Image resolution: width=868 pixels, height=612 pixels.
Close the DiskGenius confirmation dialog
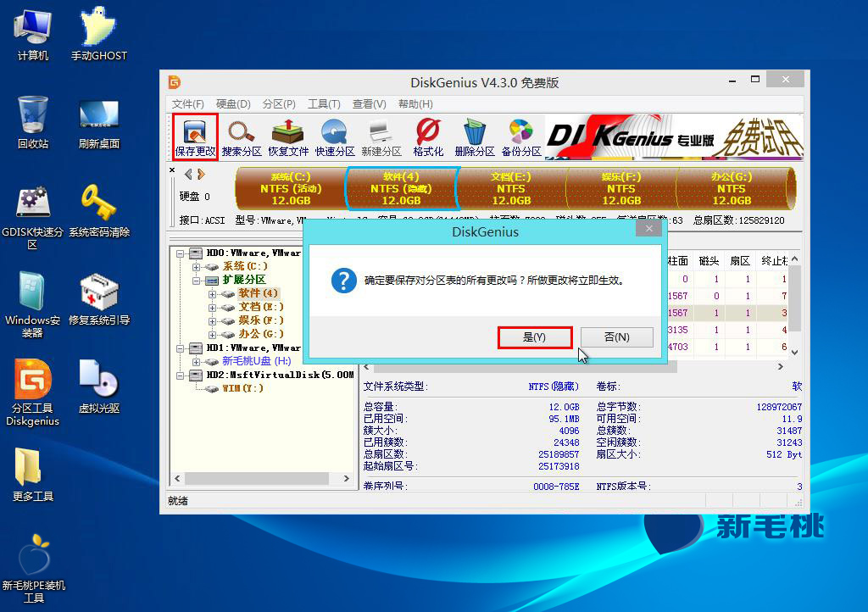coord(648,229)
